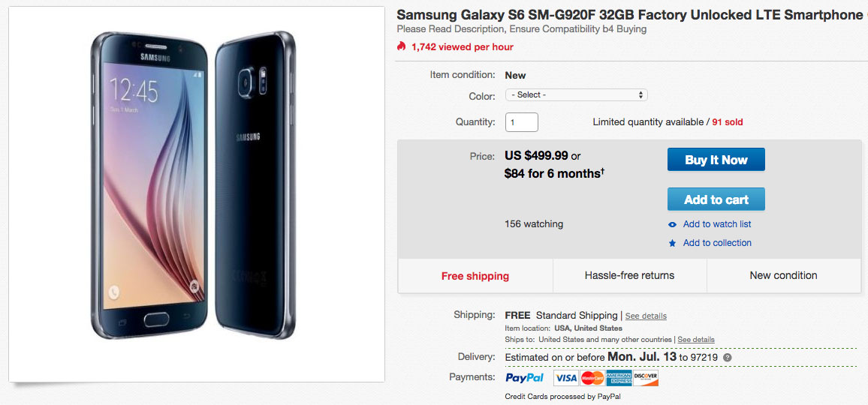The height and width of the screenshot is (405, 868).
Task: Click the Add to collection link
Action: click(716, 243)
